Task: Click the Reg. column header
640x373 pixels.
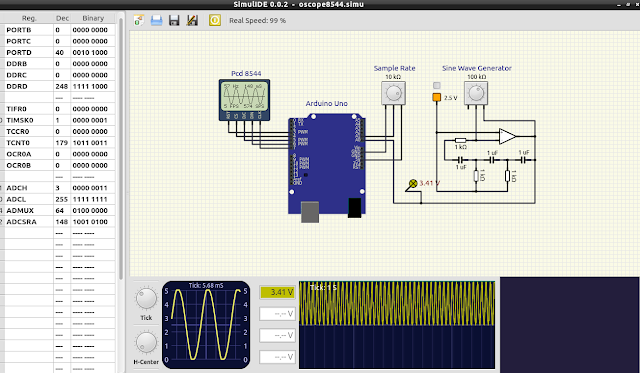Action: 29,18
